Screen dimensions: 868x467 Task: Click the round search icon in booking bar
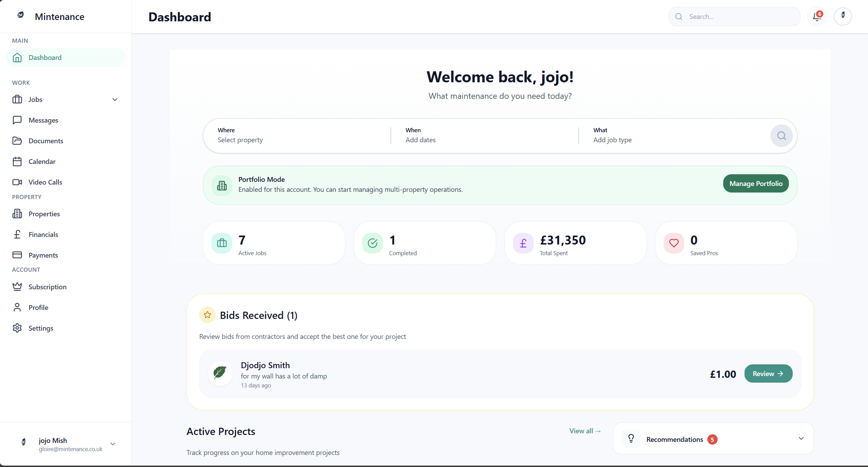781,136
